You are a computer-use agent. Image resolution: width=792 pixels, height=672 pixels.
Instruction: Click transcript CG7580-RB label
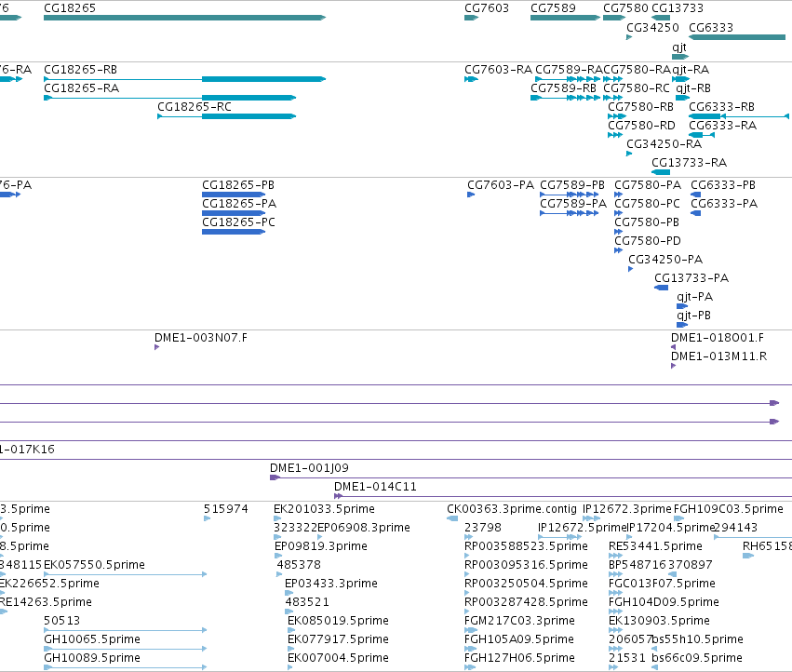coord(640,107)
